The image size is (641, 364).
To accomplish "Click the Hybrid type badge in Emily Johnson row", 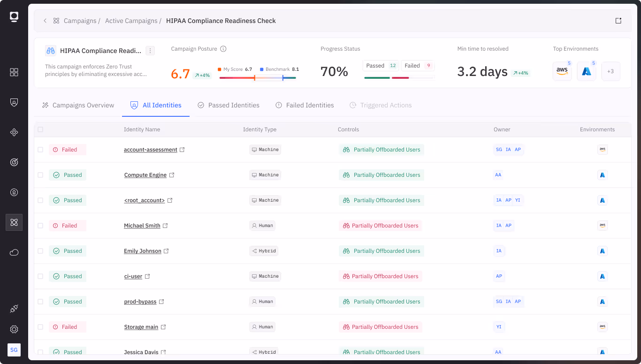I will pos(264,251).
